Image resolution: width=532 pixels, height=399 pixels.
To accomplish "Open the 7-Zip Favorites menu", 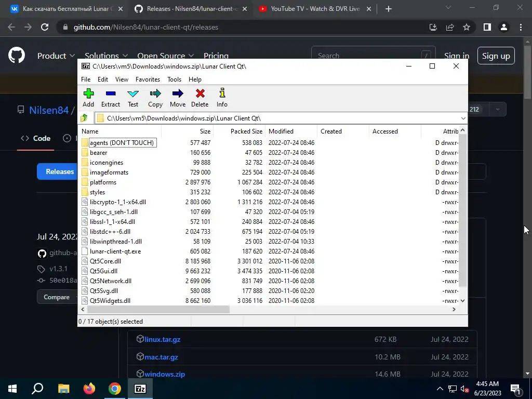I will click(148, 79).
